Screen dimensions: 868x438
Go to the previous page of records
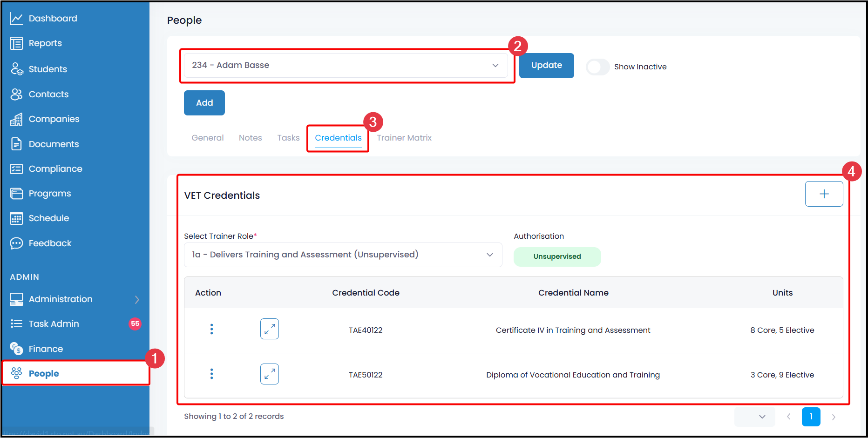789,417
